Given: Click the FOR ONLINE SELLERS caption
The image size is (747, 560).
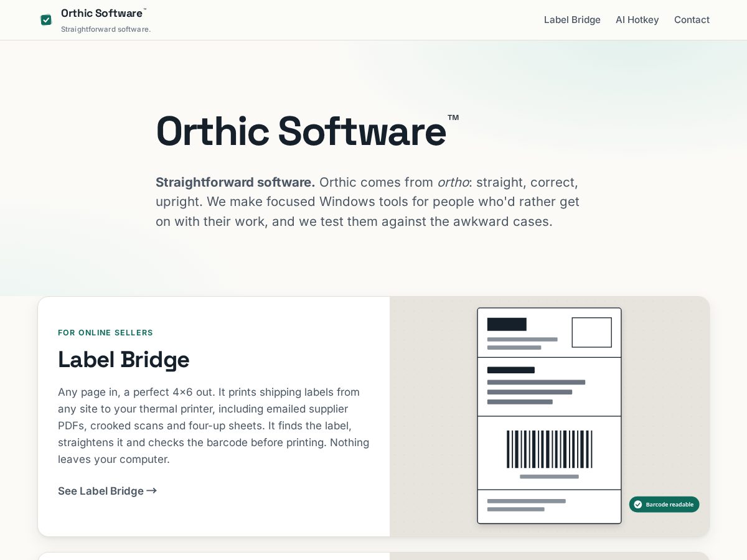Looking at the screenshot, I should tap(105, 333).
